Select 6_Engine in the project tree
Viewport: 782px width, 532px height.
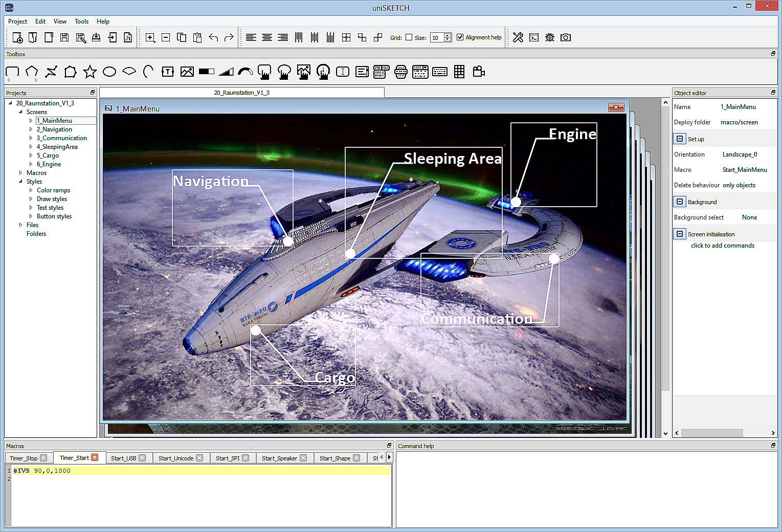[x=49, y=164]
